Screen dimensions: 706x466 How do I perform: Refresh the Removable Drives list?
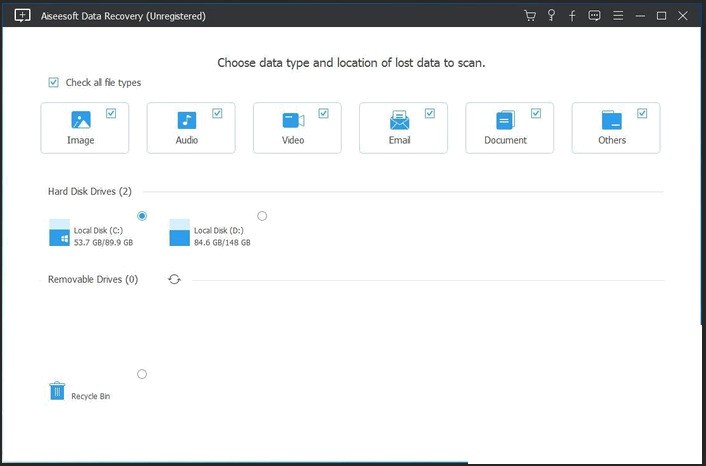point(174,280)
